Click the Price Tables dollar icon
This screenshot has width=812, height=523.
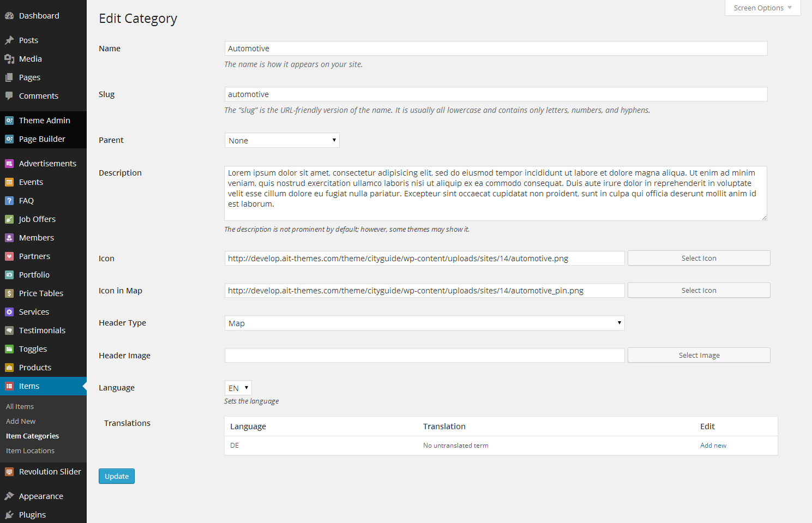(x=9, y=293)
